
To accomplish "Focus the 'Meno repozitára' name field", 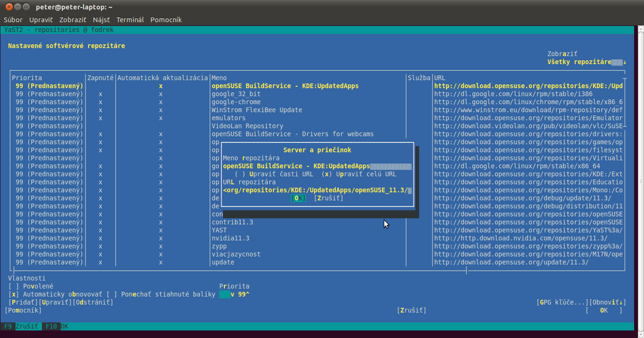I will click(x=317, y=166).
